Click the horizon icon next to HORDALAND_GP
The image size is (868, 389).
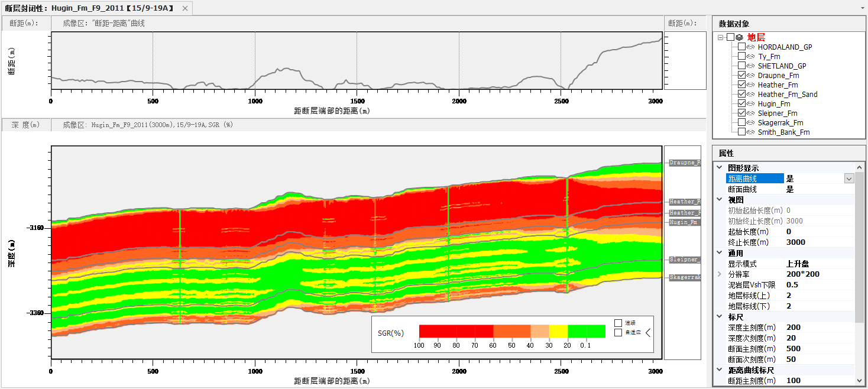pos(751,47)
